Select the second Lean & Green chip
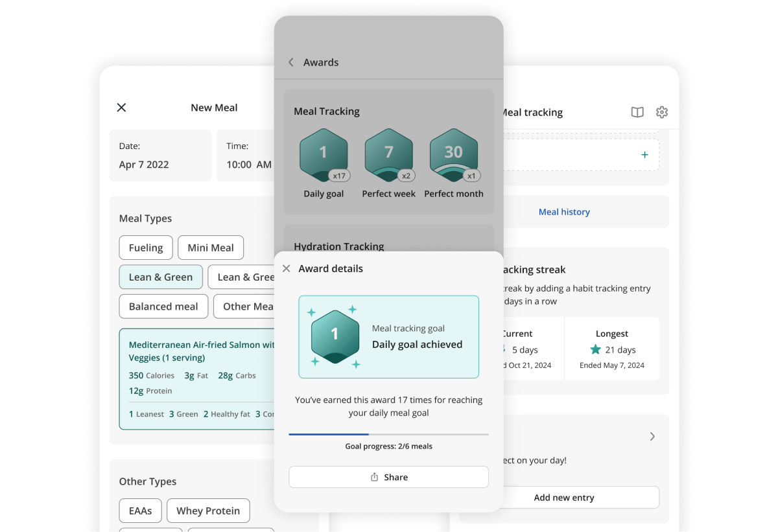This screenshot has width=778, height=532. click(241, 277)
